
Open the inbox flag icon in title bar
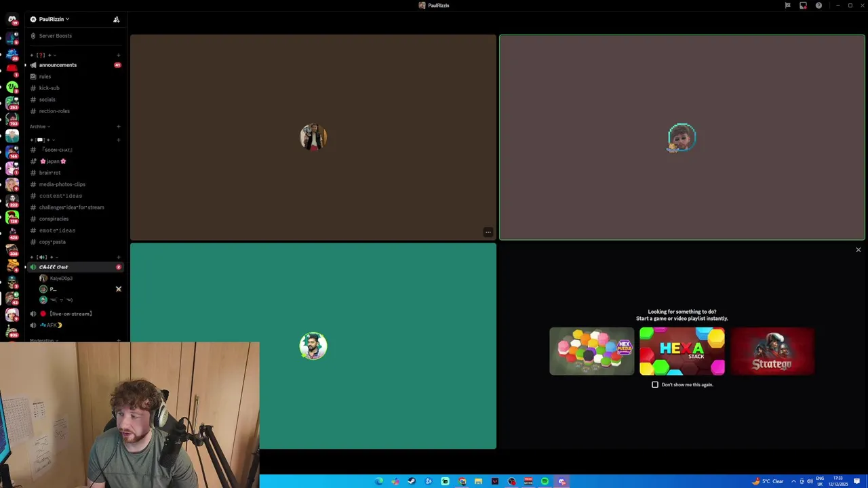[787, 5]
